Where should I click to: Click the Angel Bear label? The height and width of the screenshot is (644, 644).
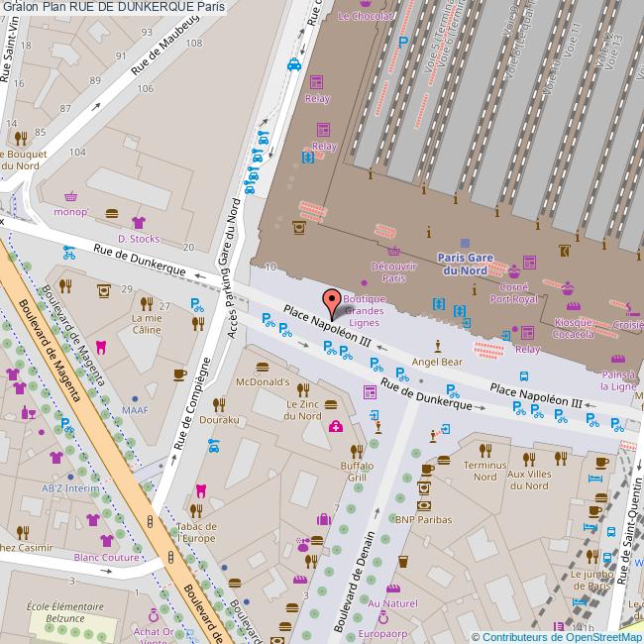coord(437,362)
